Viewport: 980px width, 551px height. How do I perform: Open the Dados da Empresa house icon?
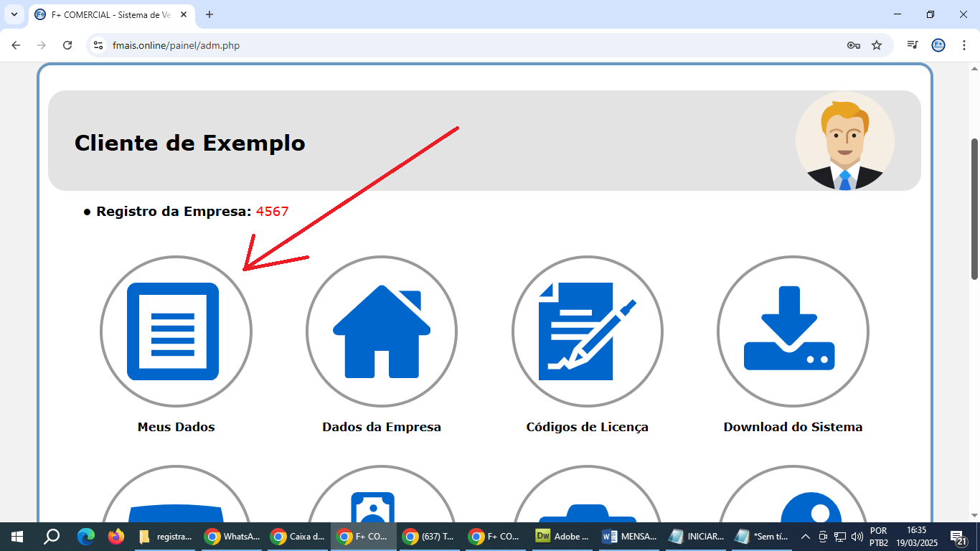click(x=382, y=331)
